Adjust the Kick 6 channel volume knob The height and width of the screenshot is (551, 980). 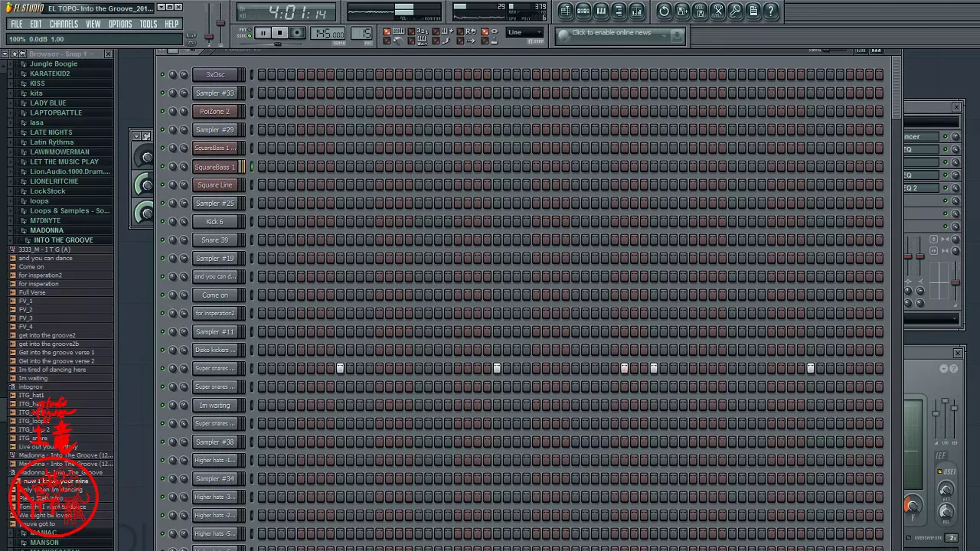pos(184,221)
